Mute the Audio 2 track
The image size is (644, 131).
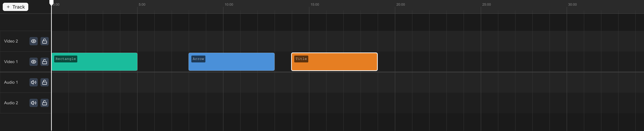click(x=33, y=103)
